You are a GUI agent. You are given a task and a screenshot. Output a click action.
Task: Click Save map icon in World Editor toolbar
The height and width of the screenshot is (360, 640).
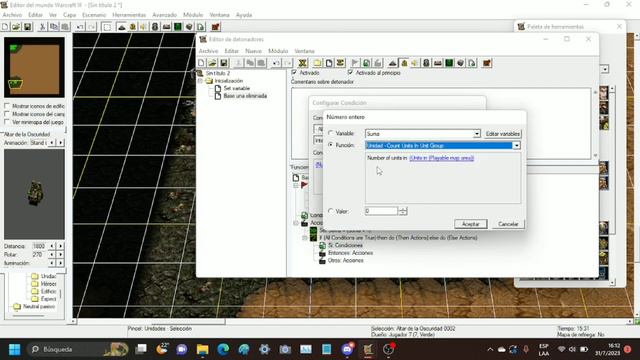27,27
